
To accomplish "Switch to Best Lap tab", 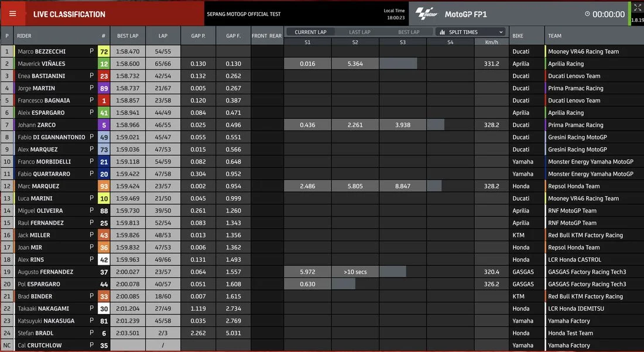I will pyautogui.click(x=409, y=32).
